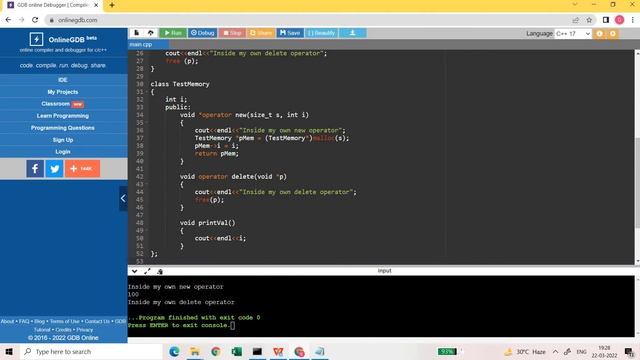Show hidden system tray icons chevron
640x360 pixels.
[556, 351]
